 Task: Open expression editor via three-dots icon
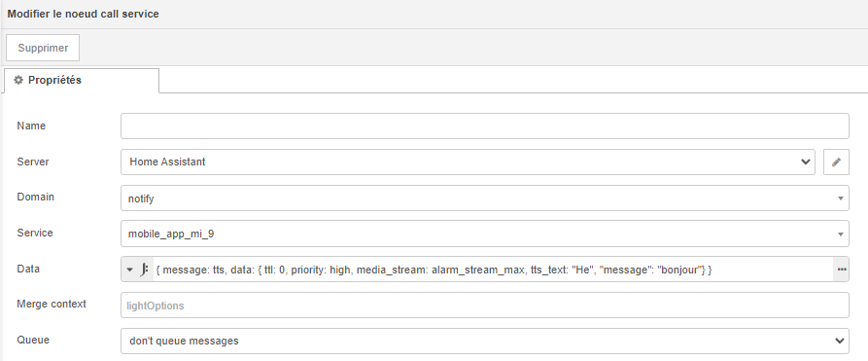[842, 270]
